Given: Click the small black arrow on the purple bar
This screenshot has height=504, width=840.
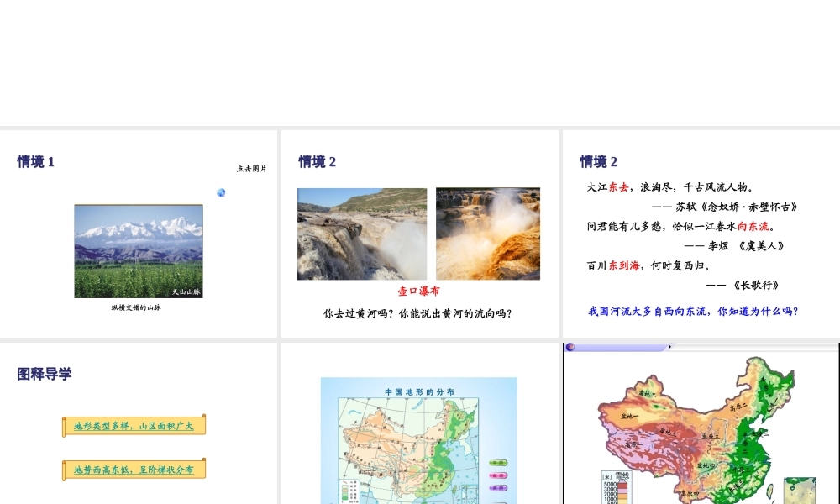Looking at the screenshot, I should point(670,347).
